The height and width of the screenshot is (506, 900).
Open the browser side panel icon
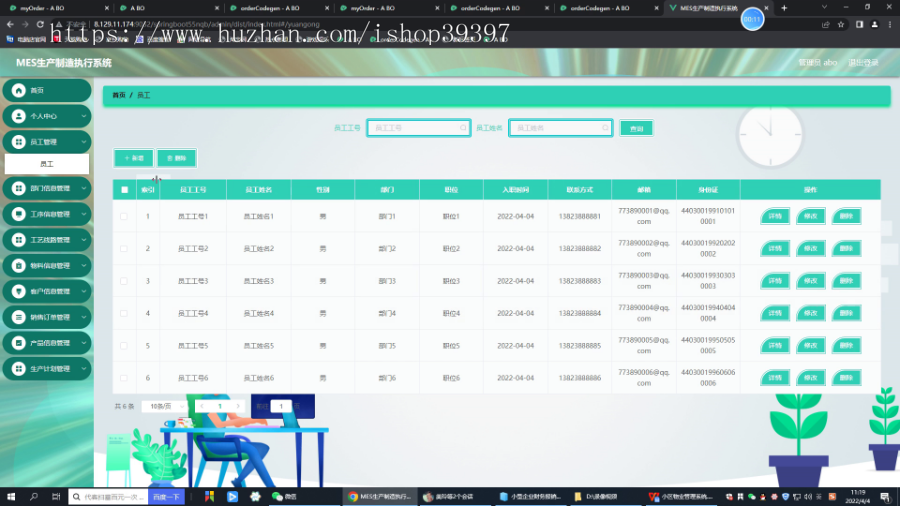coord(859,25)
